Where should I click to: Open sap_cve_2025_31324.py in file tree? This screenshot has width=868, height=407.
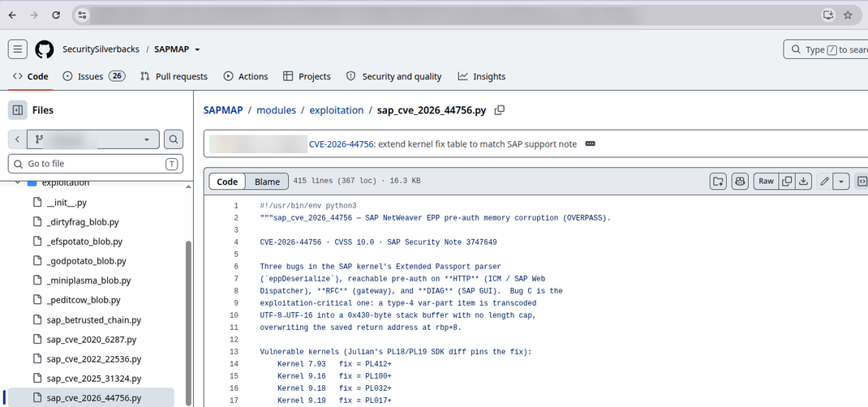[x=94, y=379]
